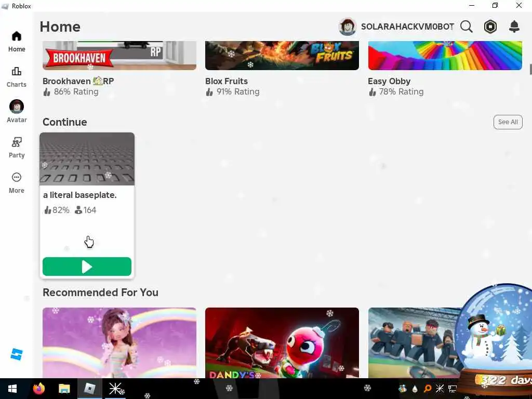The height and width of the screenshot is (399, 532).
Task: Click the Easy Obby game title
Action: 389,82
